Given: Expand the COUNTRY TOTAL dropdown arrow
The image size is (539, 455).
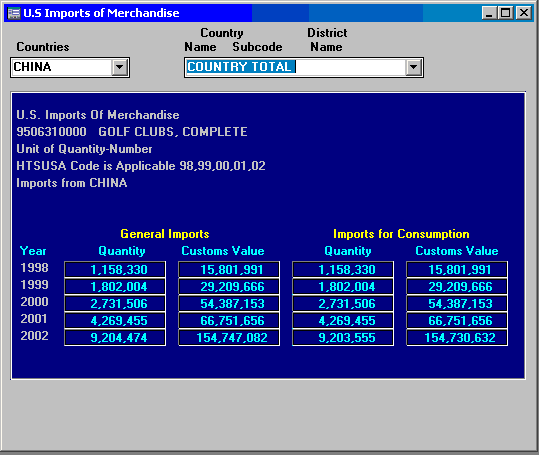Looking at the screenshot, I should point(414,67).
